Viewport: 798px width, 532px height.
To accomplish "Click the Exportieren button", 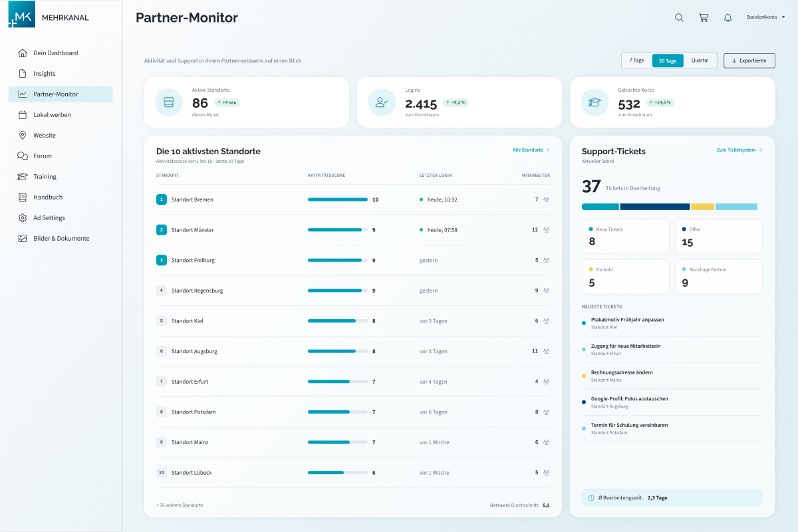I will click(749, 61).
